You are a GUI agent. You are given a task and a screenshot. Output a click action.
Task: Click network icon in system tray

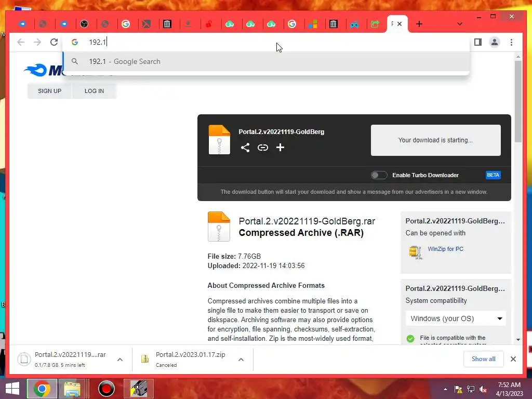pos(471,390)
